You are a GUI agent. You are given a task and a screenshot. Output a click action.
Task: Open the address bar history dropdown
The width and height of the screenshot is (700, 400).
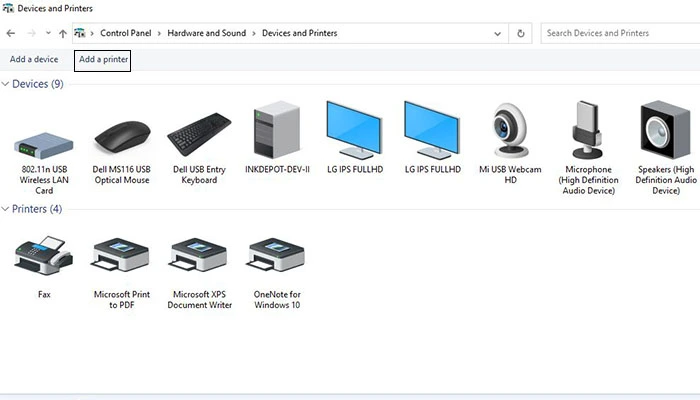click(x=497, y=33)
